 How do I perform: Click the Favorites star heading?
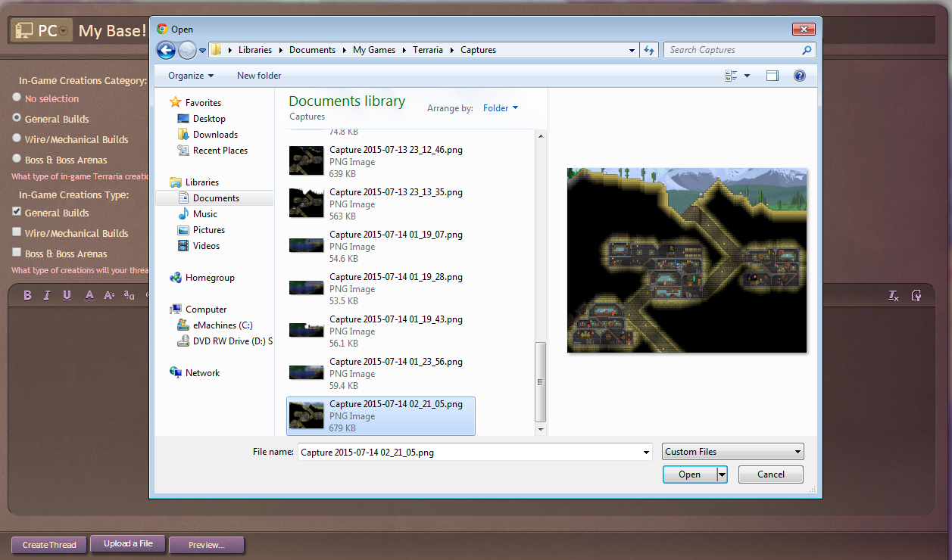click(195, 102)
